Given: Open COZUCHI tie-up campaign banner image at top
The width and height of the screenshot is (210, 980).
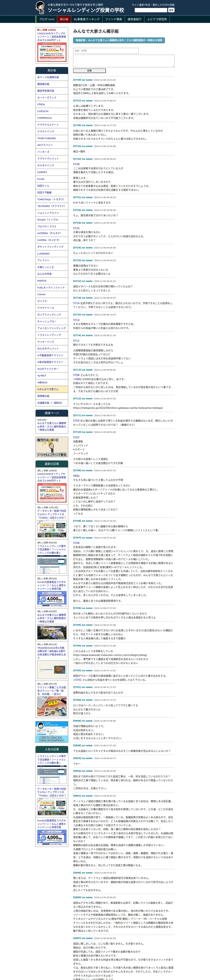Looking at the screenshot, I should click(52, 52).
